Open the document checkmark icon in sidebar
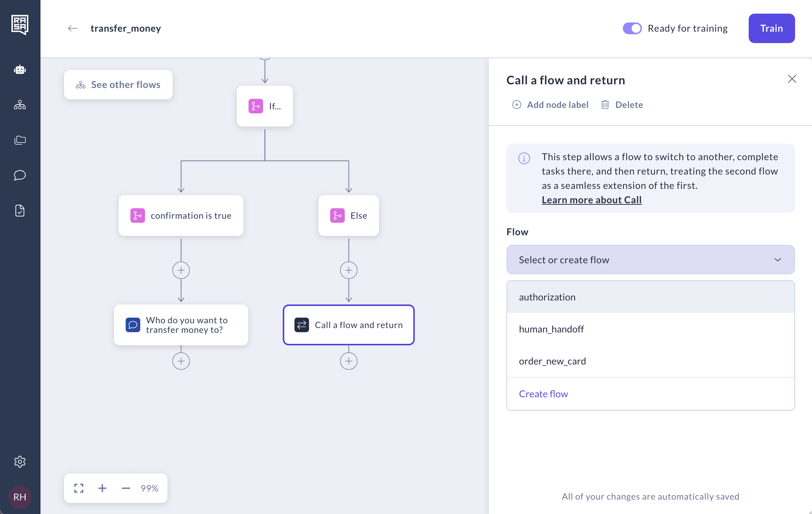 click(x=20, y=211)
